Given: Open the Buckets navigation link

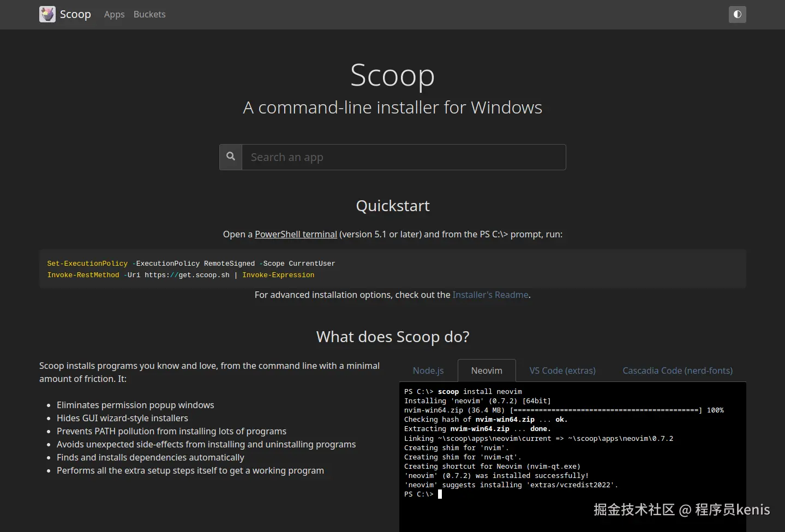Looking at the screenshot, I should point(149,14).
